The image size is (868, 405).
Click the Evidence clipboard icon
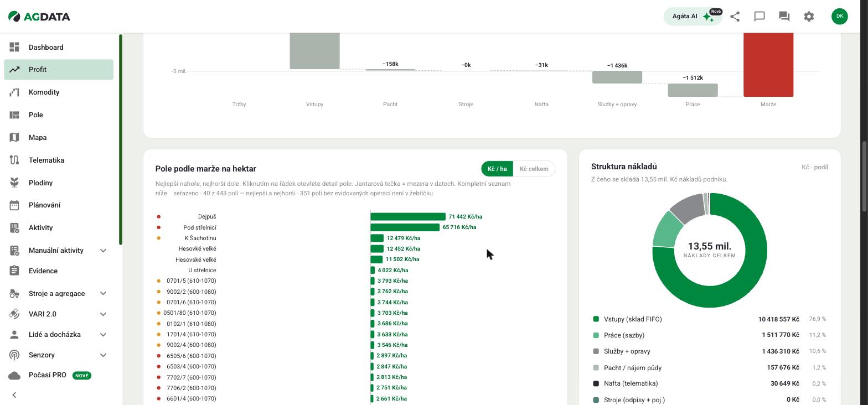click(14, 271)
